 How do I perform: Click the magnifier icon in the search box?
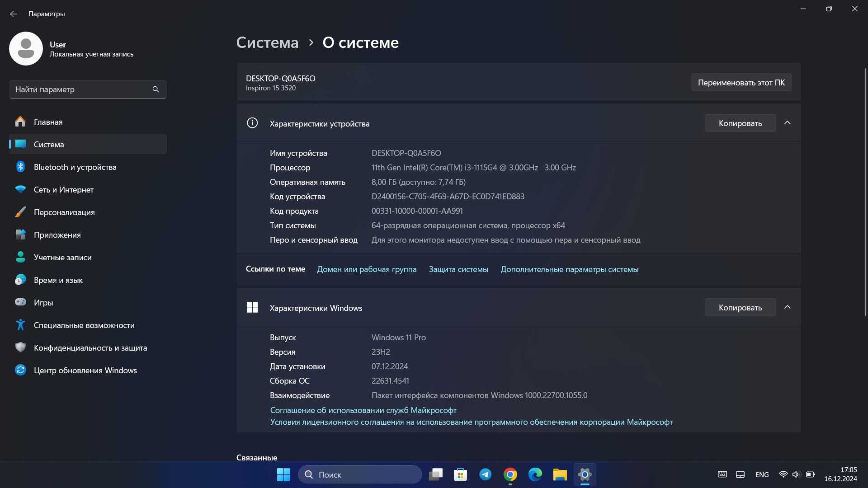tap(156, 89)
